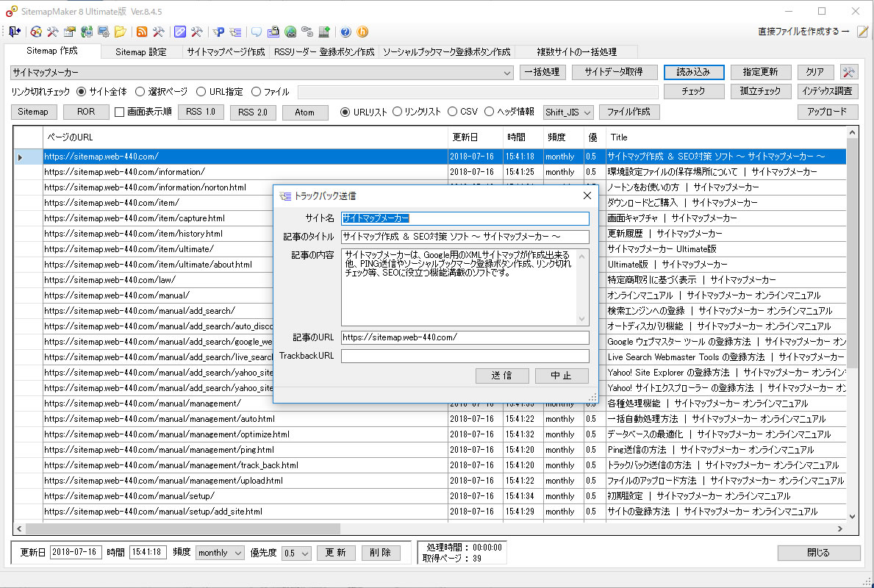874x588 pixels.
Task: Select URLリスト output radio button
Action: click(345, 112)
